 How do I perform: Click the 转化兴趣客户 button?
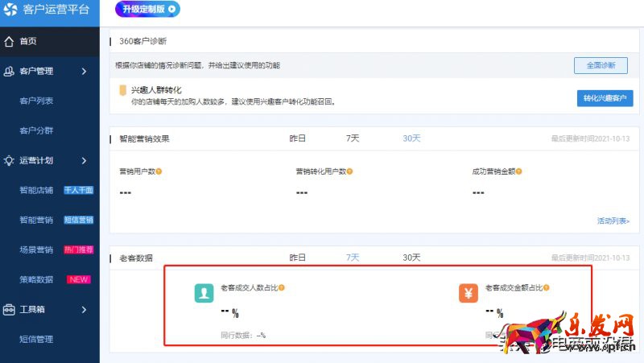click(604, 98)
